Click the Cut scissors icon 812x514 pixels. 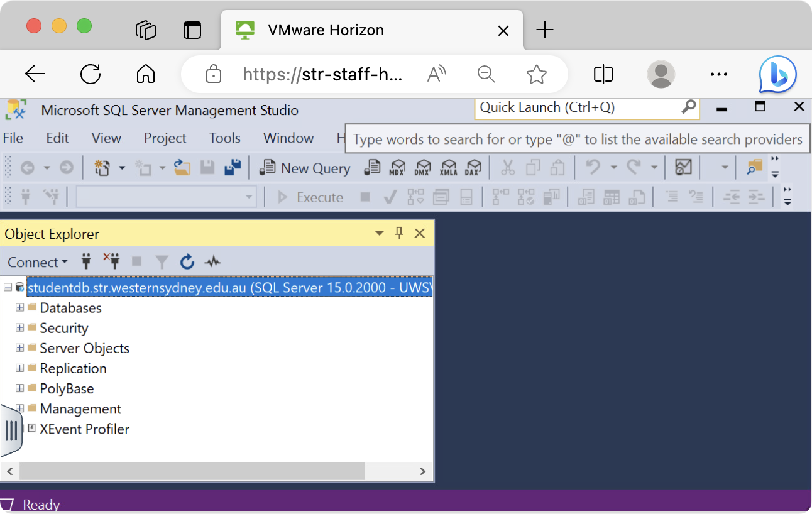tap(508, 168)
